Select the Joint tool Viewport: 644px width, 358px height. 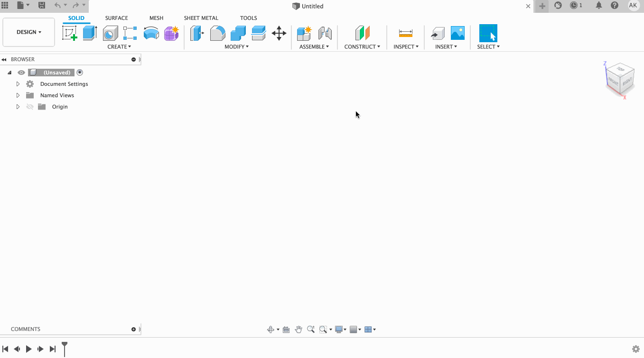(x=325, y=33)
